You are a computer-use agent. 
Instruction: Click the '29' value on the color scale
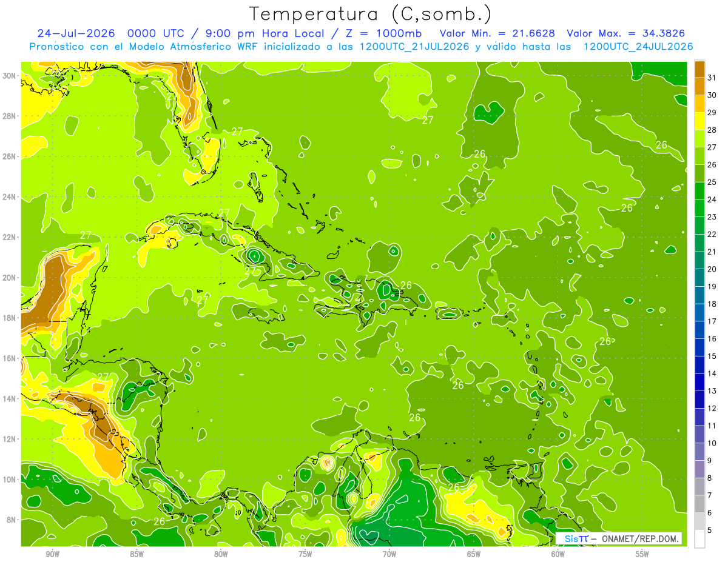(712, 112)
